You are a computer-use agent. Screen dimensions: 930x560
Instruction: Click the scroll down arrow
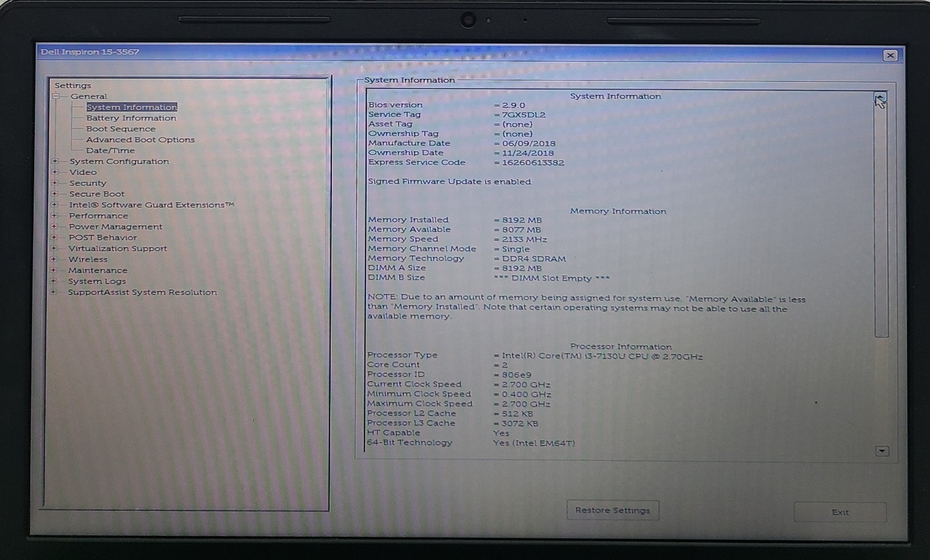pos(882,451)
